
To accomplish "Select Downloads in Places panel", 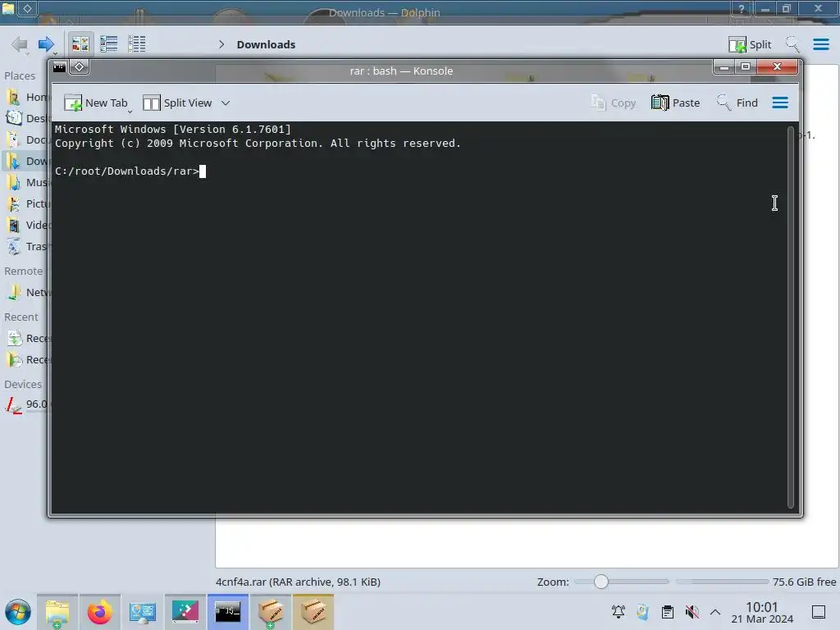I will 27,162.
